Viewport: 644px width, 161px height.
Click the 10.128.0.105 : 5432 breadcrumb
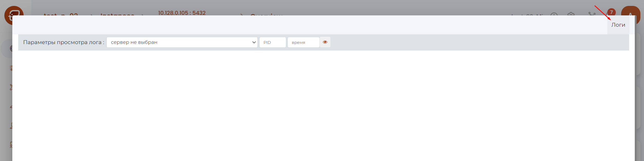pos(182,13)
